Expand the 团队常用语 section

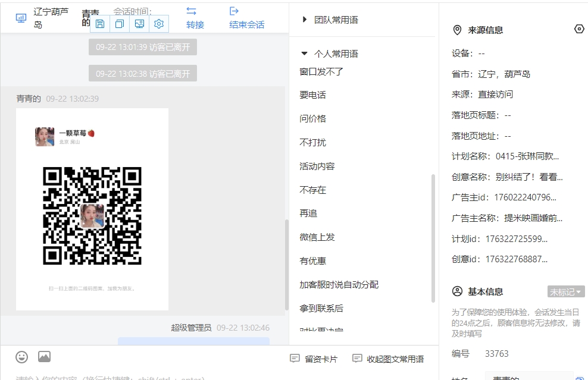305,20
